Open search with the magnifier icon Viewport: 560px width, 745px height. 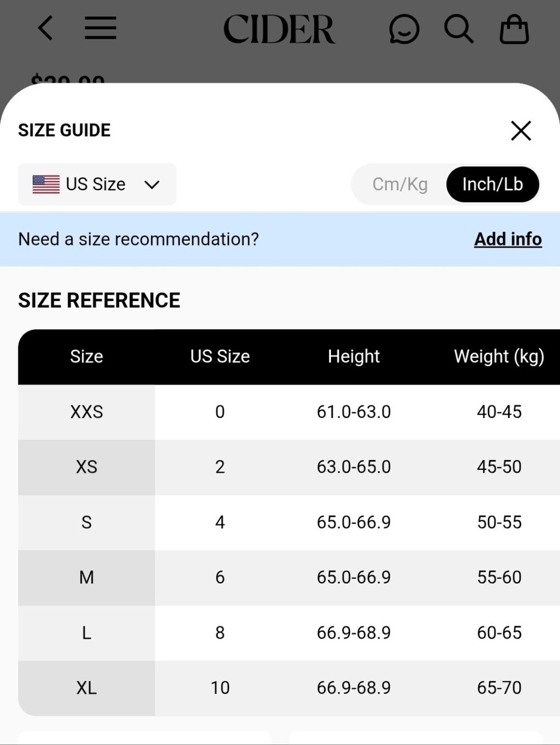[x=459, y=29]
